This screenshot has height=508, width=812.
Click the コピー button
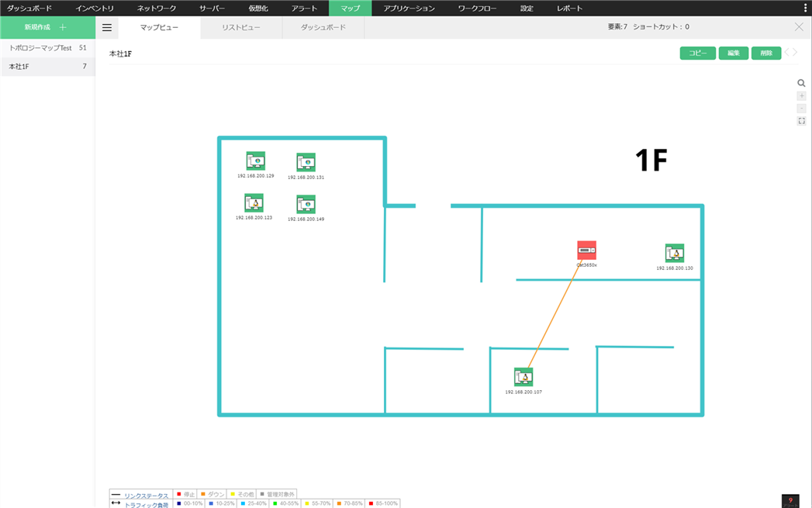pyautogui.click(x=697, y=53)
